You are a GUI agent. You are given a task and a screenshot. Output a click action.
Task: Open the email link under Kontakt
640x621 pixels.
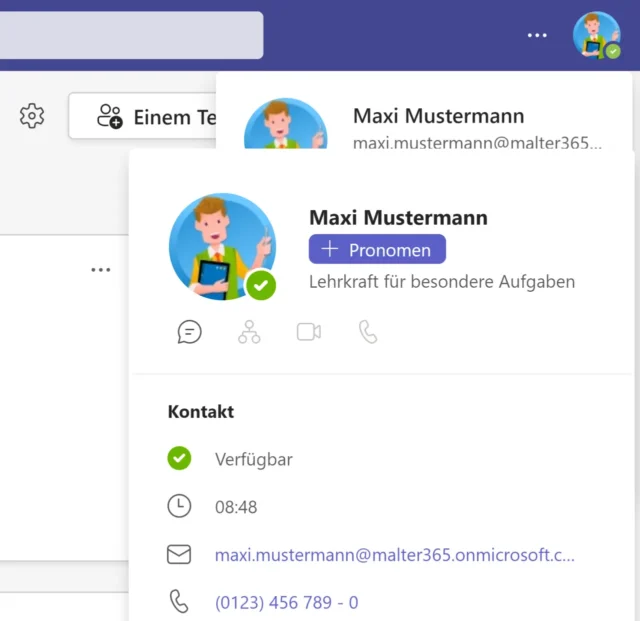394,554
